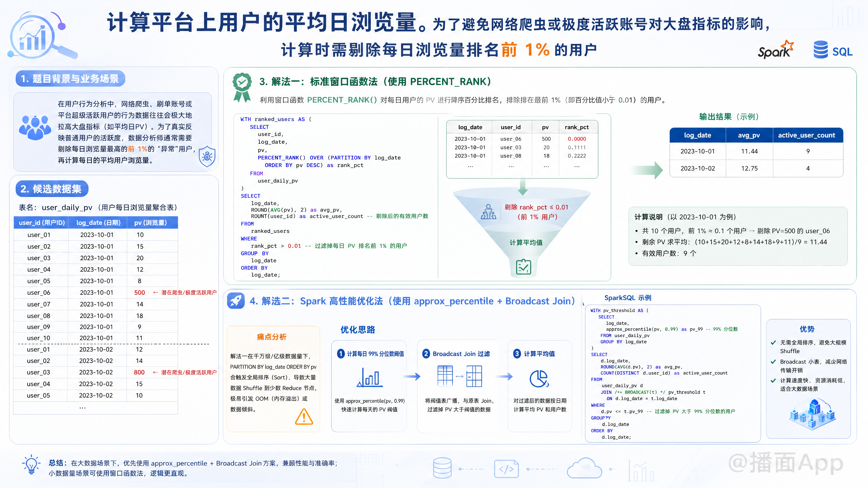Click the avg_pv column header
Viewport: 868px width, 488px height.
[749, 135]
